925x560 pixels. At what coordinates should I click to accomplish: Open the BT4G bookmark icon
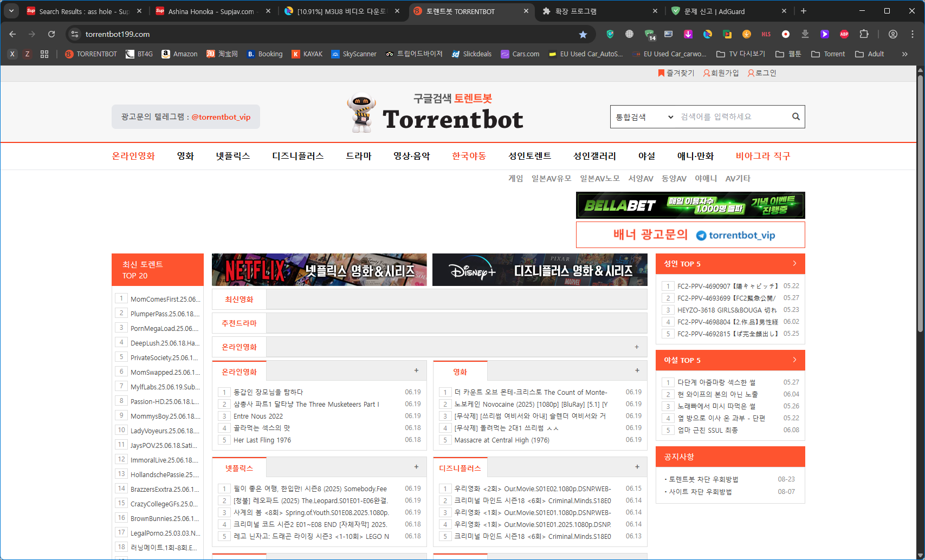[x=130, y=54]
